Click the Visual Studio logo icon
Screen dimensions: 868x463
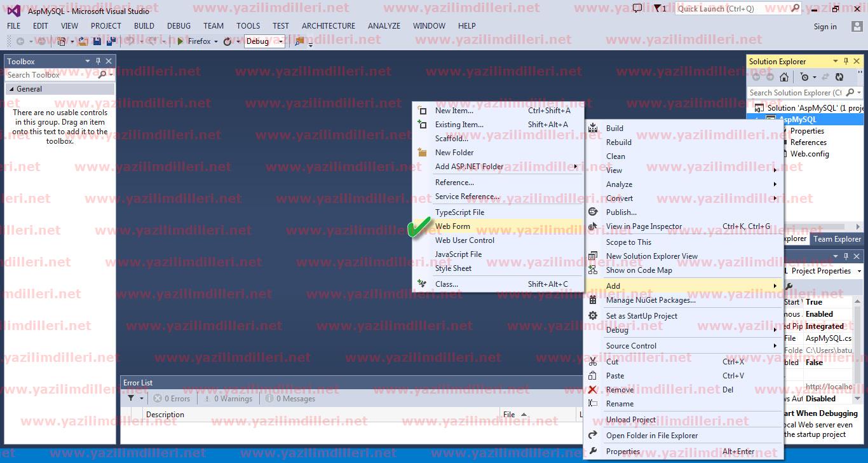tap(14, 10)
